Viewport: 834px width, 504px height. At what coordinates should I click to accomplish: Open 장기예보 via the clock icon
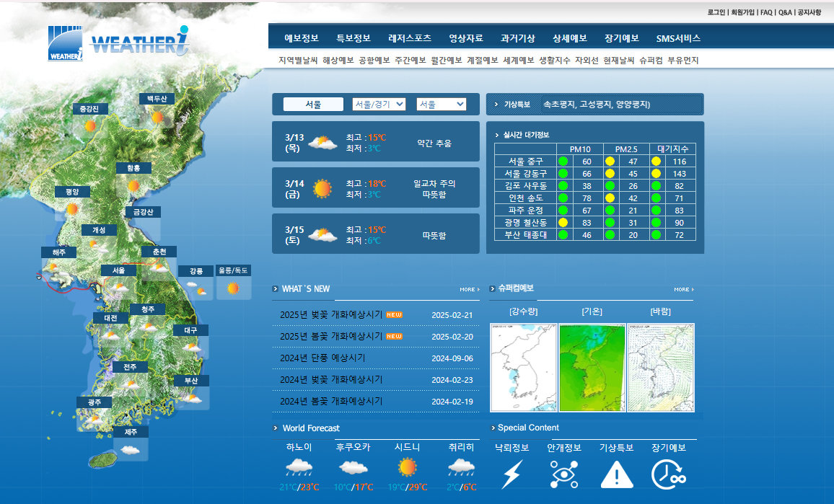pyautogui.click(x=667, y=472)
